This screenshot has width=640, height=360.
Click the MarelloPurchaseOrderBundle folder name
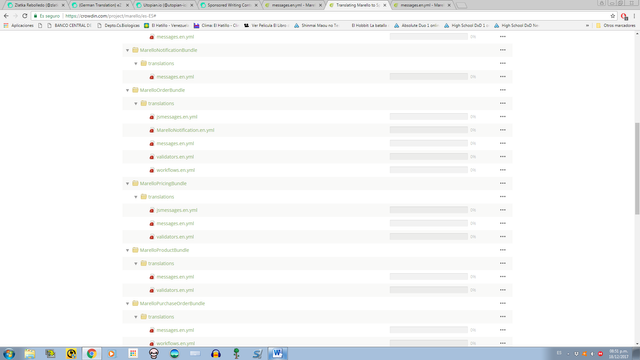point(172,304)
